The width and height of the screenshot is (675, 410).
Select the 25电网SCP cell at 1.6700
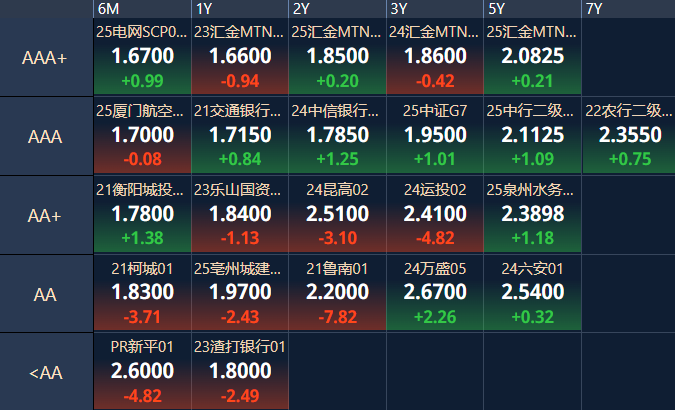point(142,57)
